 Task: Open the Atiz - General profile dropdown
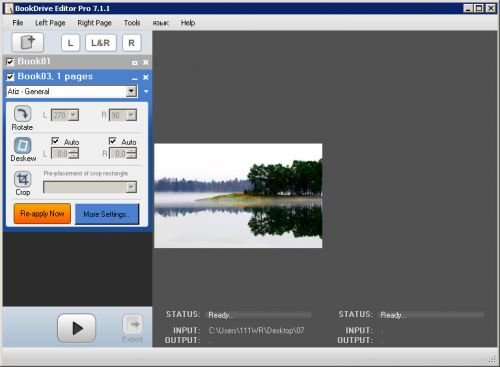click(x=132, y=91)
